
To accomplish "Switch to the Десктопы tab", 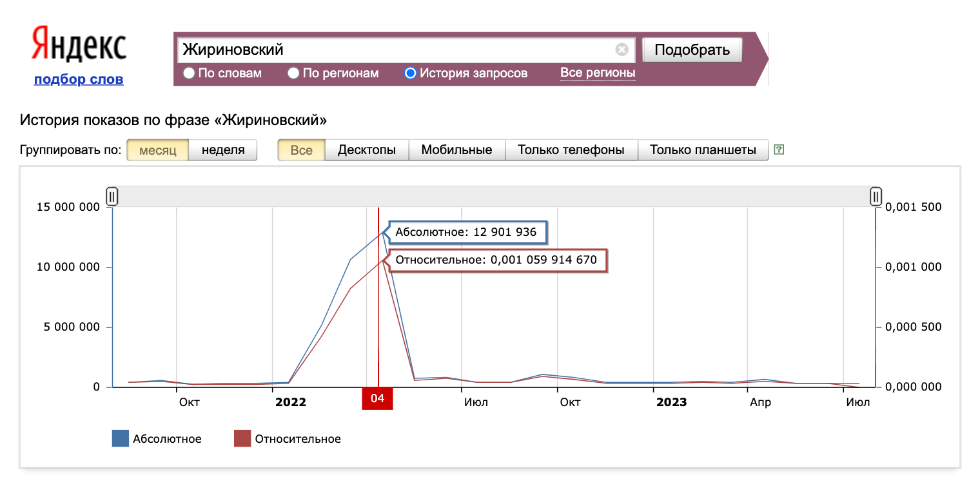I will [367, 150].
